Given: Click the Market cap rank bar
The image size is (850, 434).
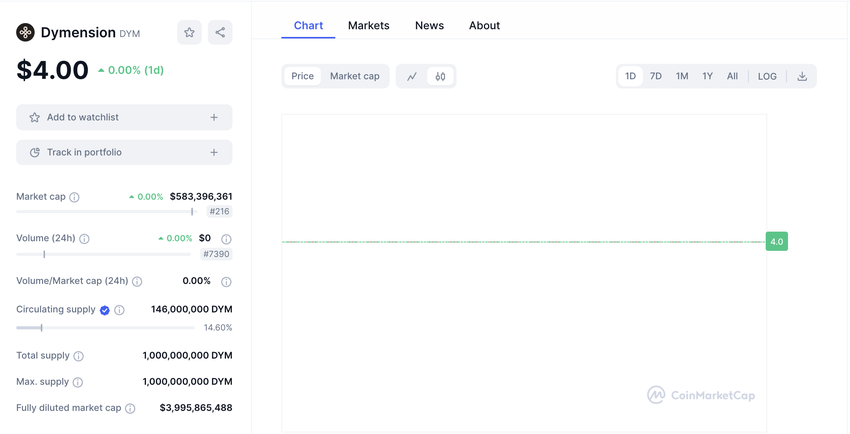Looking at the screenshot, I should point(106,211).
